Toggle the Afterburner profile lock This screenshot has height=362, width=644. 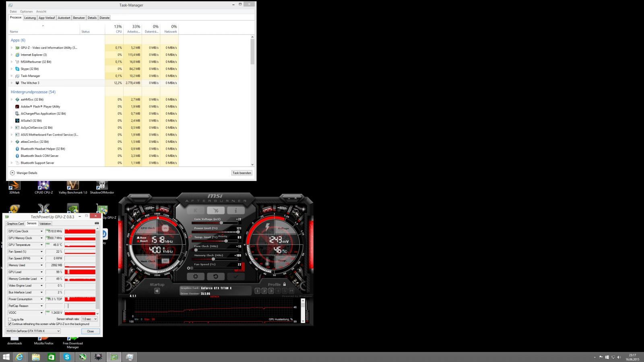coord(285,284)
